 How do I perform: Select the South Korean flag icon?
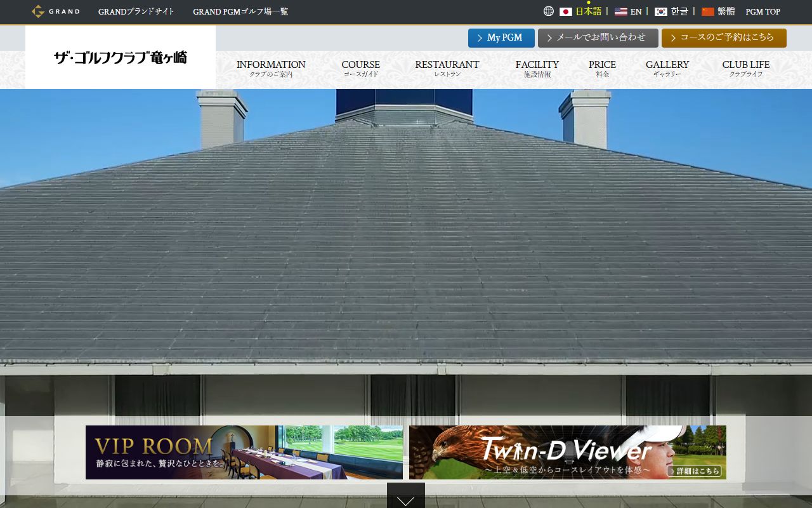pyautogui.click(x=661, y=11)
